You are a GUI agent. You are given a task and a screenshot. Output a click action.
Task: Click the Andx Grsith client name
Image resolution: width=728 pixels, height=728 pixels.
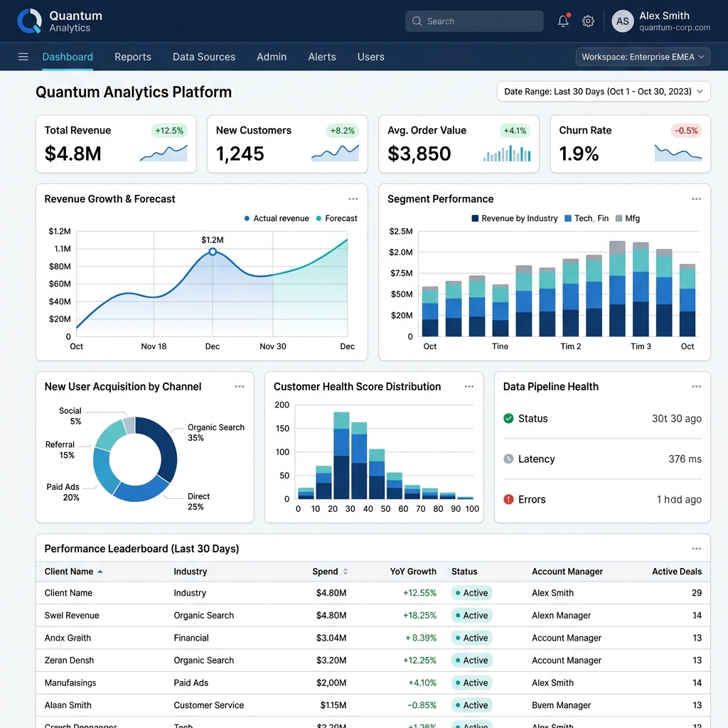68,638
